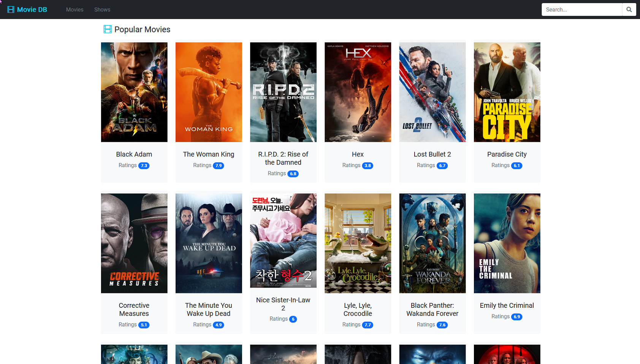Click the 6.8 rating badge for R.I.P.D. 2
This screenshot has width=640, height=364.
[293, 174]
